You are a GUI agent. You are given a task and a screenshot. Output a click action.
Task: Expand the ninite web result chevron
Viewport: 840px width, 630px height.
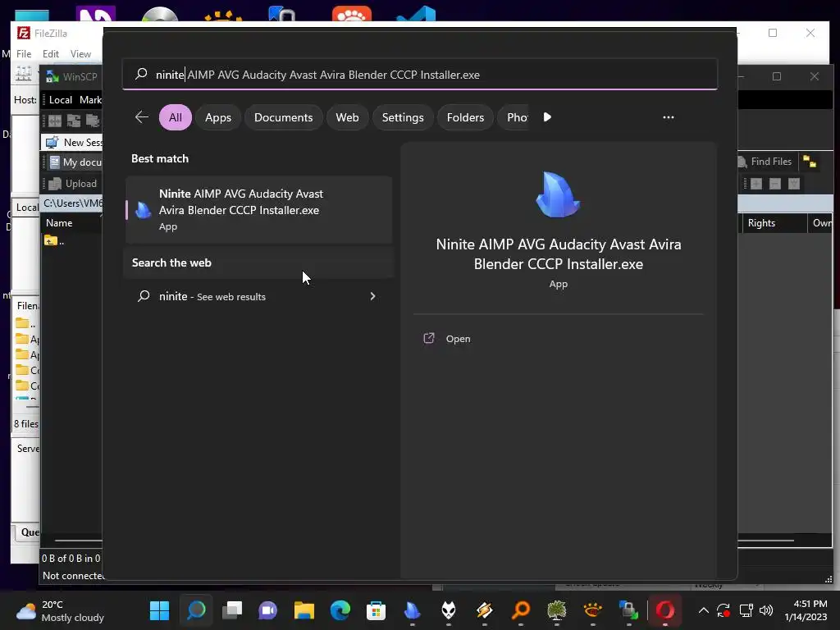372,295
